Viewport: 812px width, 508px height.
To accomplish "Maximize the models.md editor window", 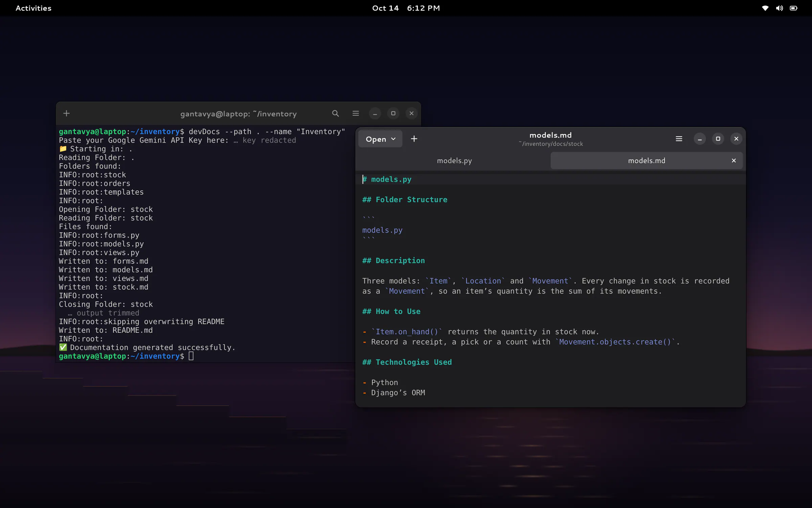I will point(718,139).
